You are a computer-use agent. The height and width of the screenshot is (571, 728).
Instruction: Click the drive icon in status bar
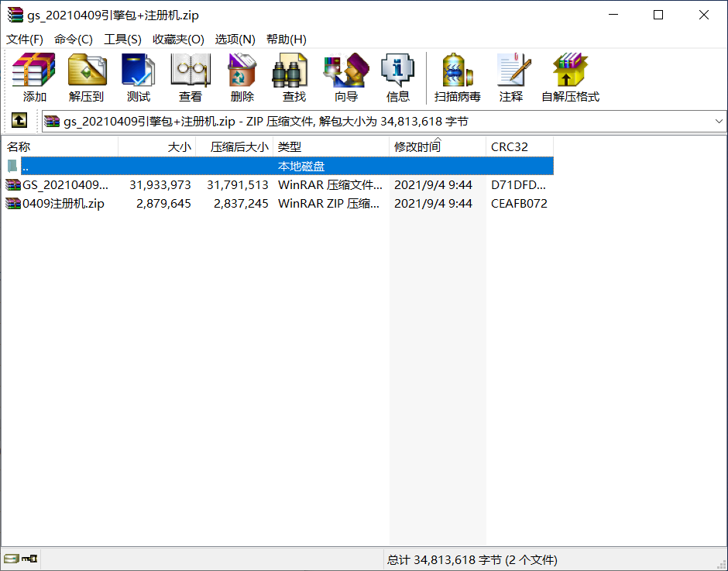click(x=11, y=559)
